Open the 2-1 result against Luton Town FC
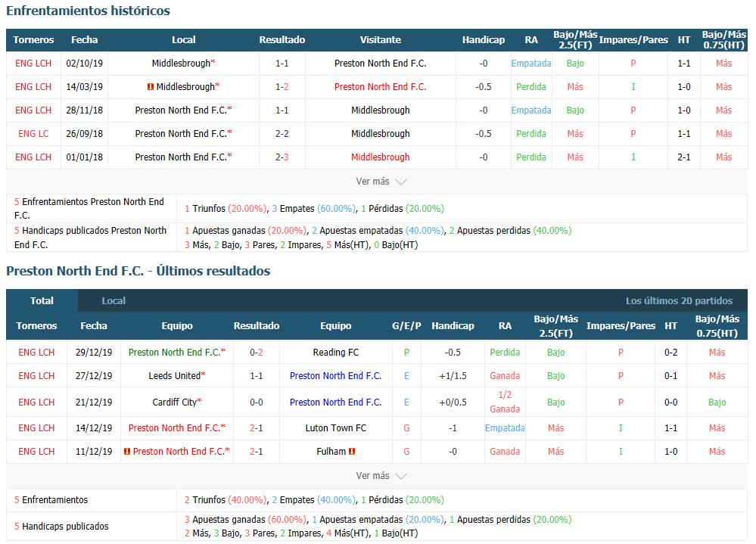 click(257, 428)
